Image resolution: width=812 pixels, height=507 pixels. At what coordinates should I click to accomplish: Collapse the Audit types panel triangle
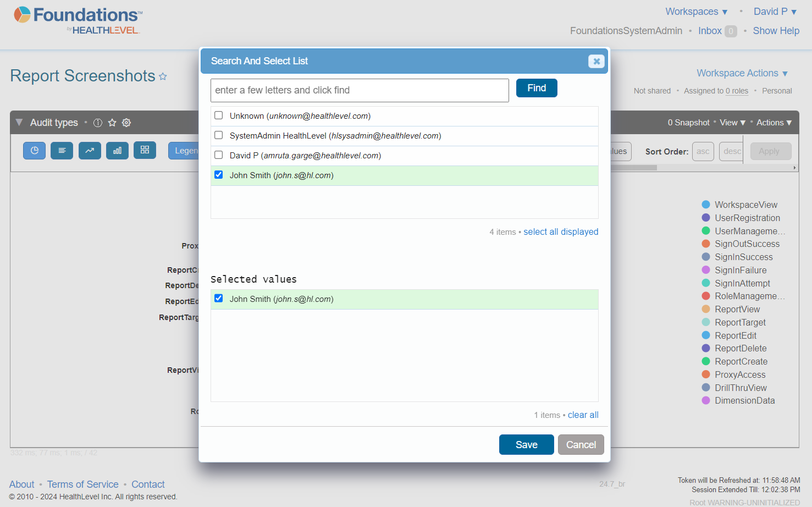pyautogui.click(x=19, y=123)
